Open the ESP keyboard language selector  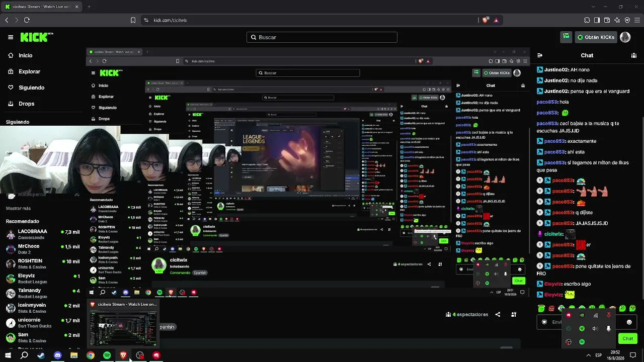(599, 355)
